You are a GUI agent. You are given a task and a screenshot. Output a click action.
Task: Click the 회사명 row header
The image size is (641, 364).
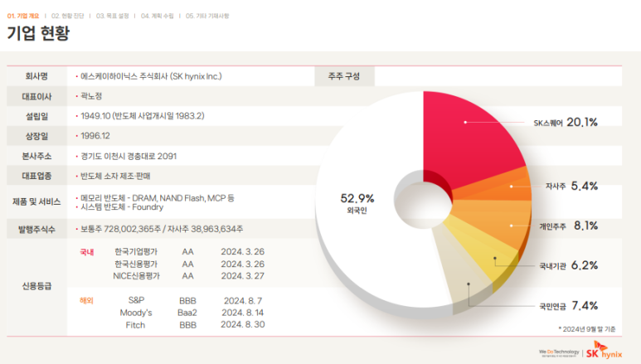36,76
